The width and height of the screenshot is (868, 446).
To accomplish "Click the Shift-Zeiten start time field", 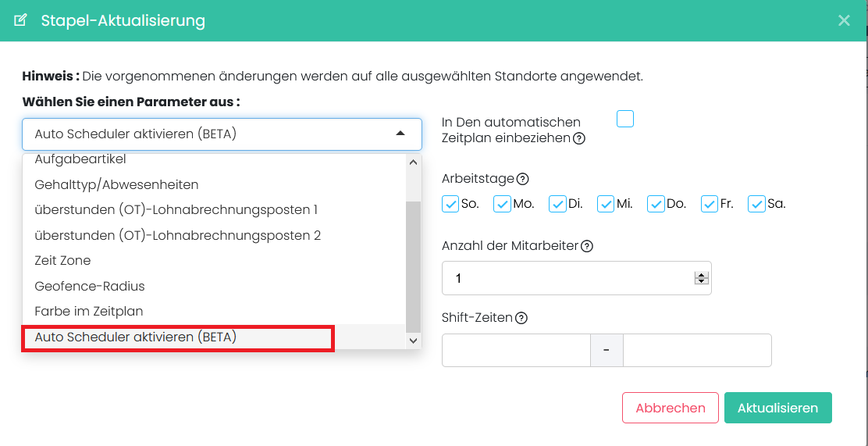I will point(516,351).
